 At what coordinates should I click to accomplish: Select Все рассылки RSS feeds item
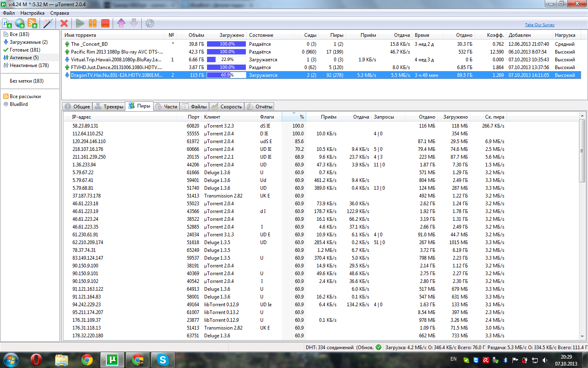tap(25, 96)
